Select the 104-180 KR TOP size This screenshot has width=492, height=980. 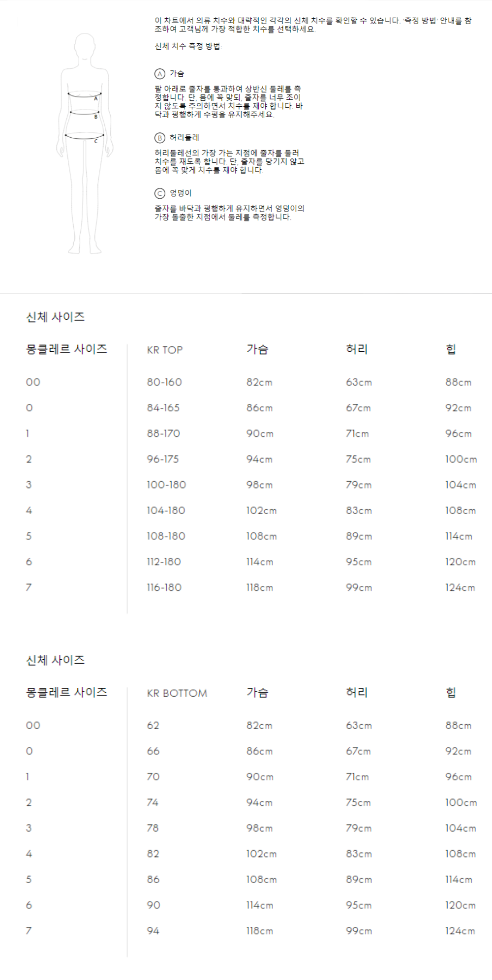pos(166,510)
